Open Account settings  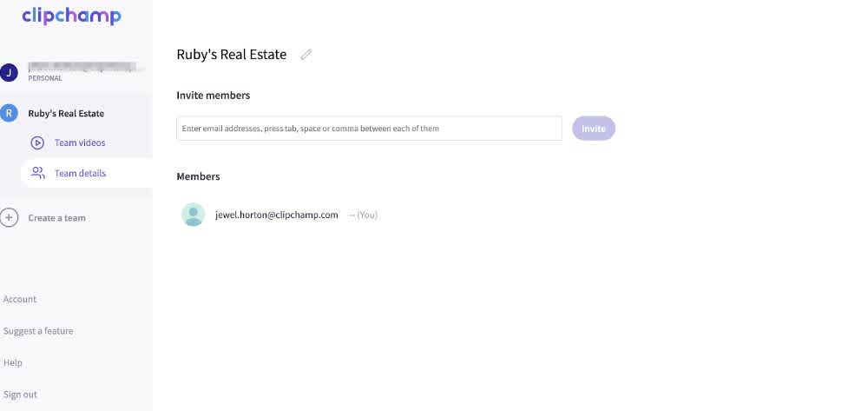click(x=20, y=299)
